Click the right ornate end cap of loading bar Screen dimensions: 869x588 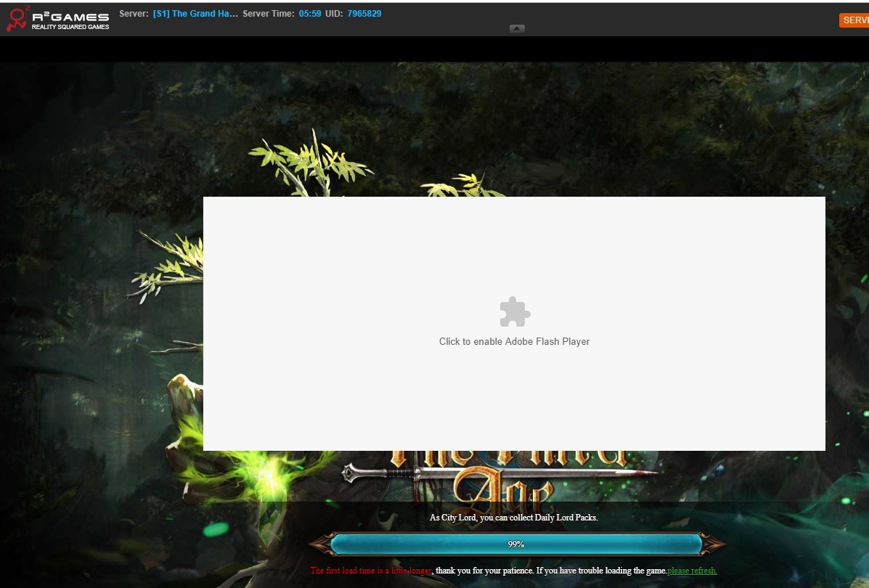pos(713,544)
